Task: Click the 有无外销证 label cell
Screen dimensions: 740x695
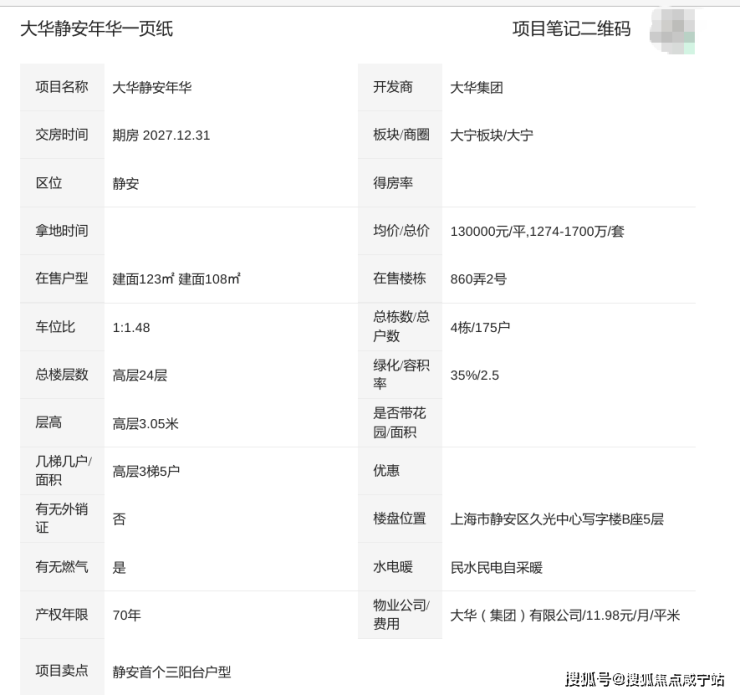Action: (62, 519)
